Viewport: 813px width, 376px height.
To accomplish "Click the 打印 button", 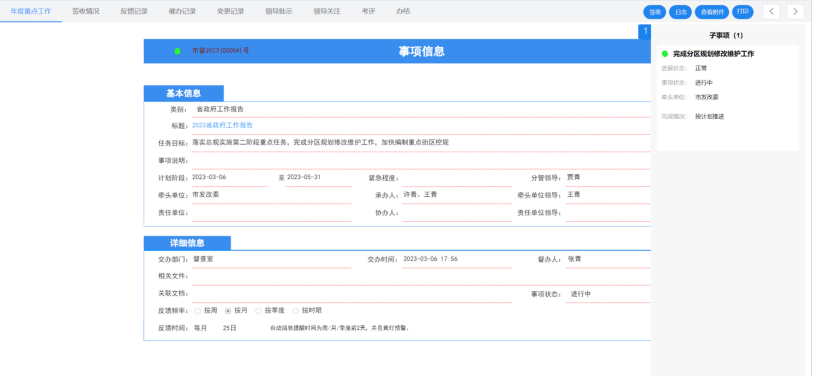I will point(742,12).
